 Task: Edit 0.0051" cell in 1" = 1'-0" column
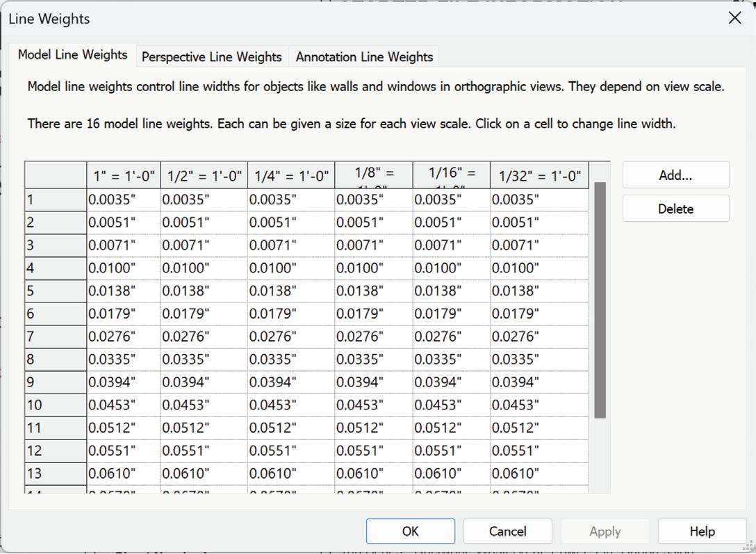tap(124, 222)
